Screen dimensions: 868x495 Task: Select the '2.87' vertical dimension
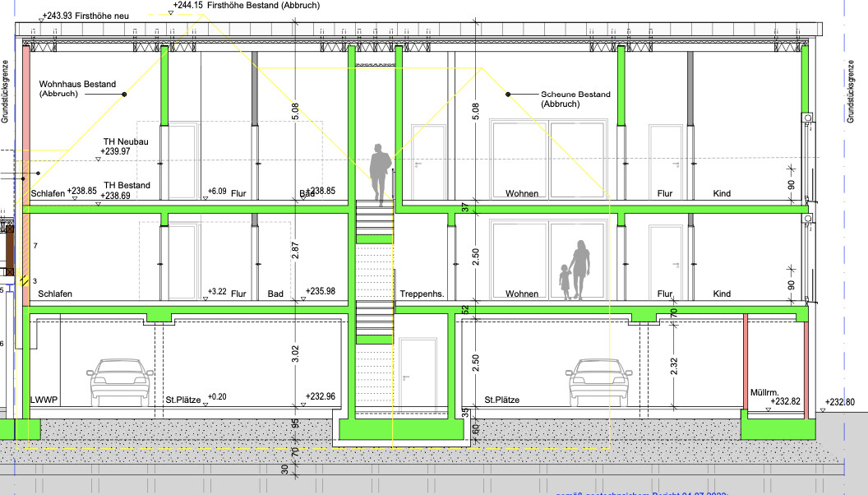[x=296, y=251]
